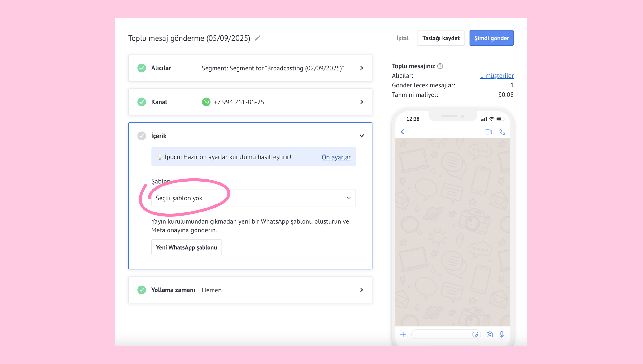Click the green checkmark beside Yollama zamanı
This screenshot has height=364, width=643.
coord(142,290)
